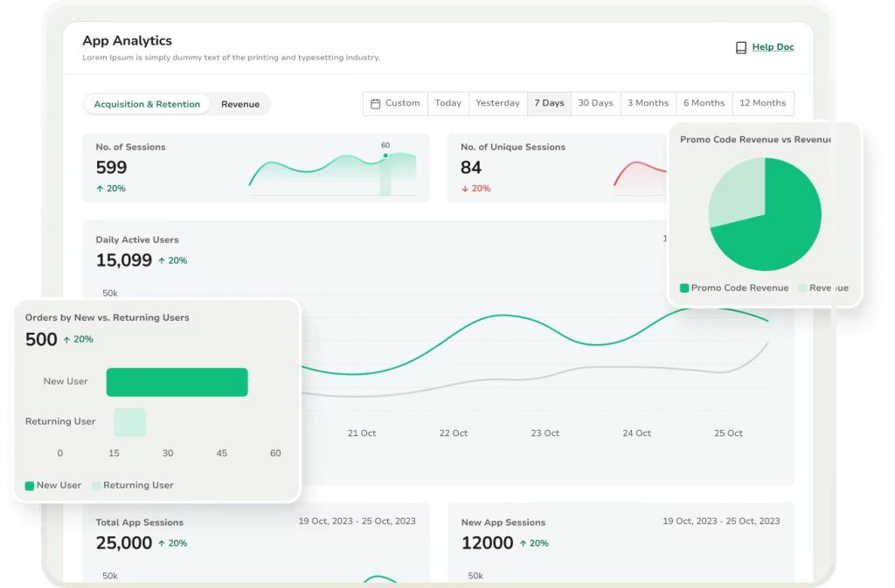Viewport: 895px width, 588px height.
Task: Toggle the Returning User legend item
Action: pos(133,485)
